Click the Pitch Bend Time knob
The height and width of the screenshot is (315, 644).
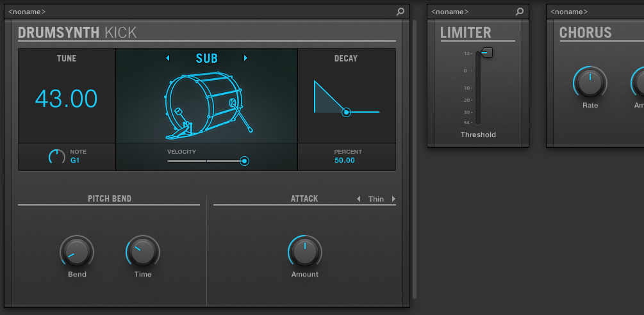tap(143, 252)
